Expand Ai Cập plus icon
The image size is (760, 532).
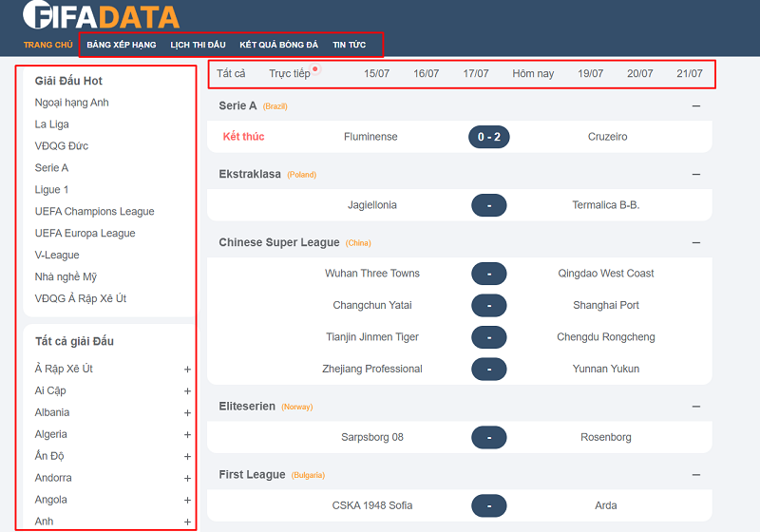coord(187,391)
